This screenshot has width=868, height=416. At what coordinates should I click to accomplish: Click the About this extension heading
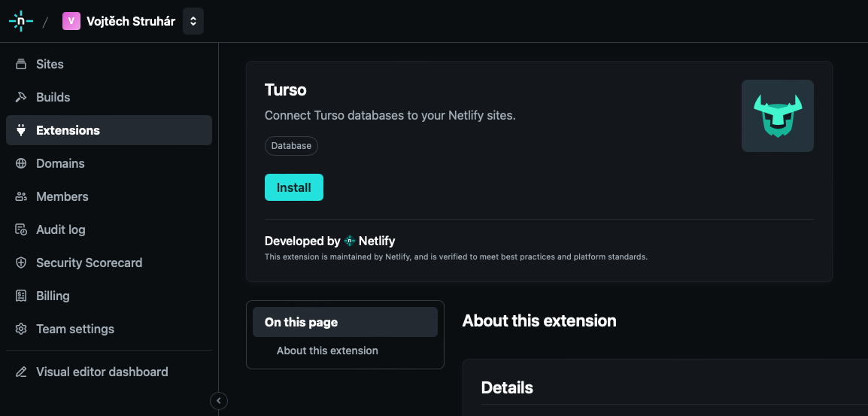(x=539, y=320)
